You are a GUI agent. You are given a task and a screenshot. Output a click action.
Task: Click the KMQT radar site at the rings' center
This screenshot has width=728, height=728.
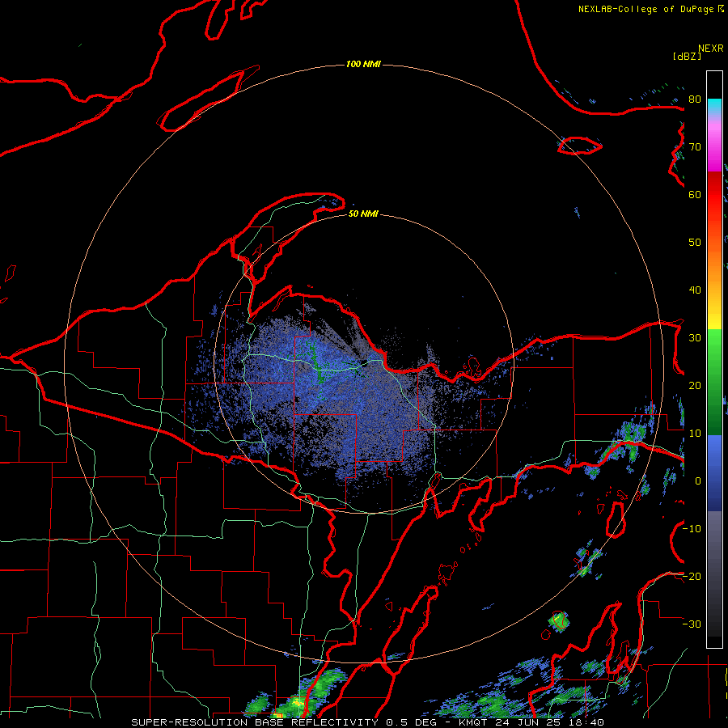click(363, 363)
